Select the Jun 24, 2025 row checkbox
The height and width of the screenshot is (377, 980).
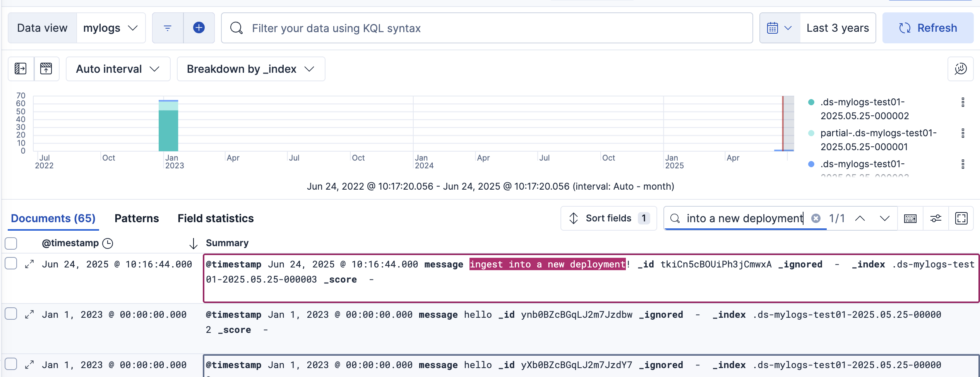[x=11, y=263]
